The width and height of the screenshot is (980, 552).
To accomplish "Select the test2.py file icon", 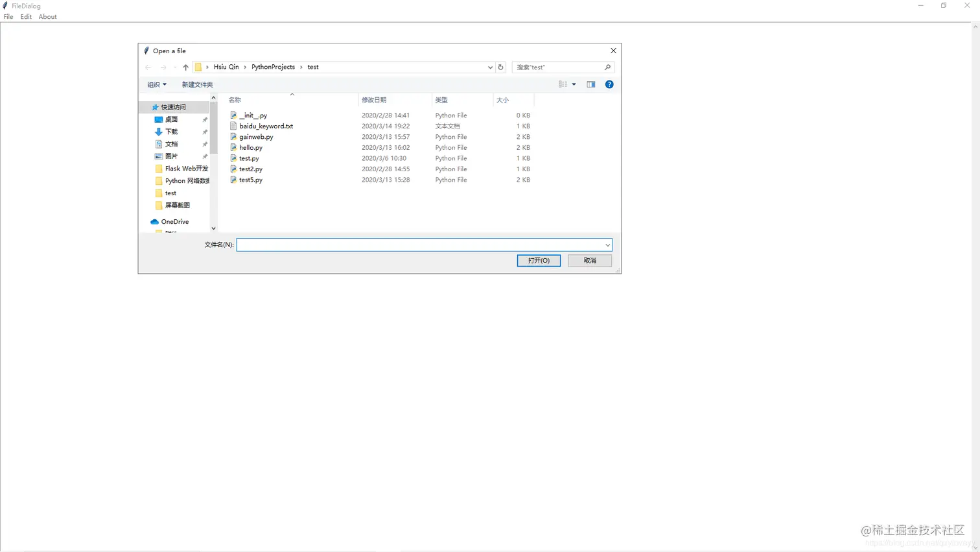I will coord(233,169).
